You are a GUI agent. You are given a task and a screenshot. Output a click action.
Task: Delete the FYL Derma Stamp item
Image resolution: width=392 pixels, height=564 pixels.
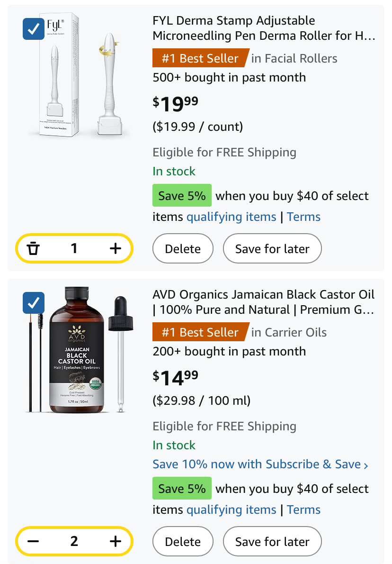pyautogui.click(x=183, y=248)
